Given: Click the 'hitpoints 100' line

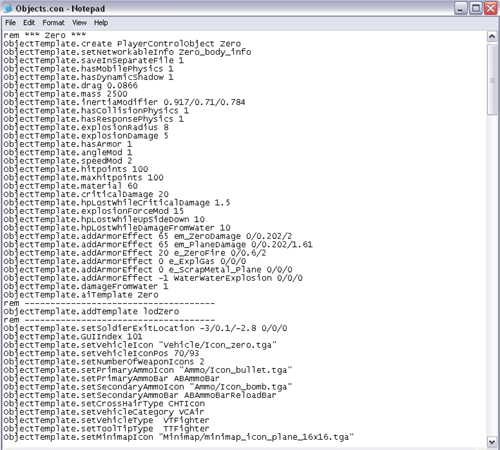Looking at the screenshot, I should 76,169.
